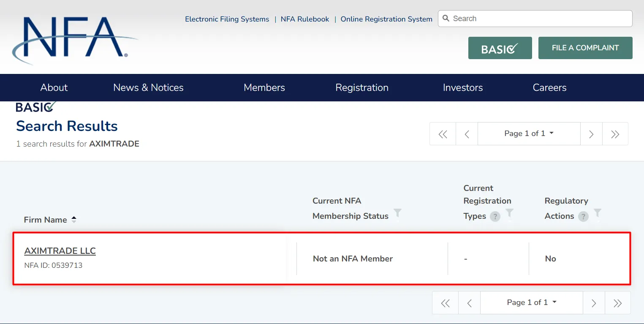The image size is (644, 324).
Task: Click the dash in Registration Types cell
Action: (x=465, y=259)
